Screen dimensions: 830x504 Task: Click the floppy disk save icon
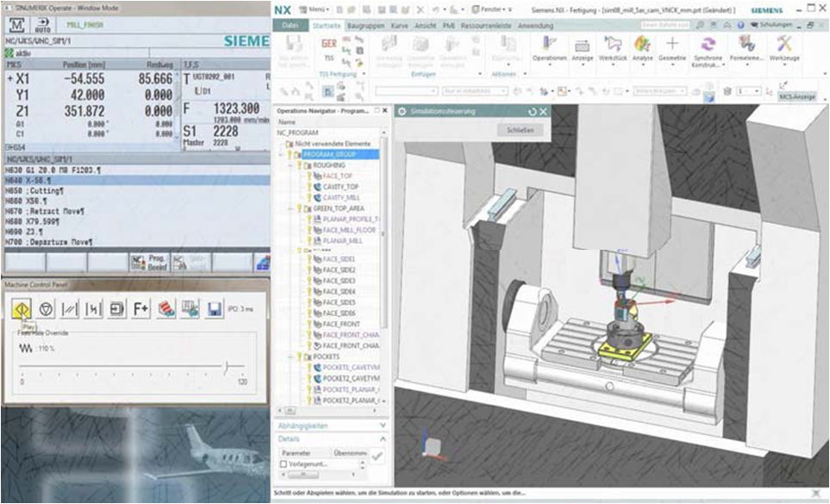[215, 308]
